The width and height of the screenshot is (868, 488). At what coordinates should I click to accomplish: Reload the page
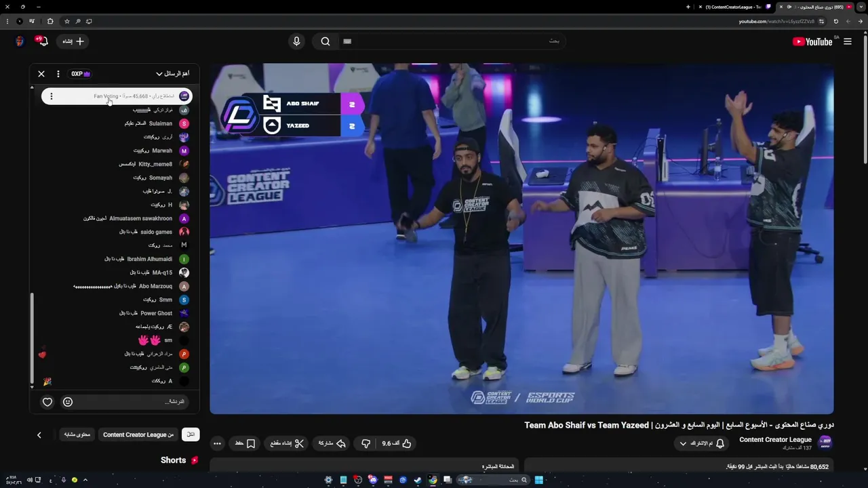coord(835,21)
